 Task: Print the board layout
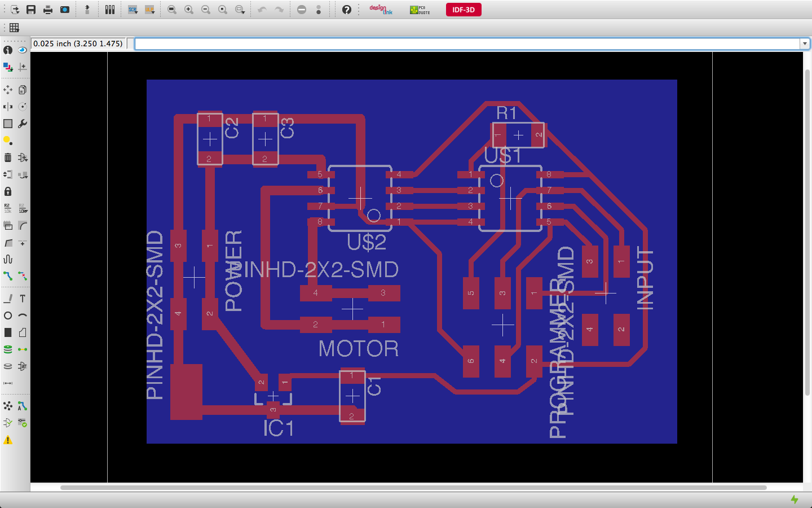point(48,10)
